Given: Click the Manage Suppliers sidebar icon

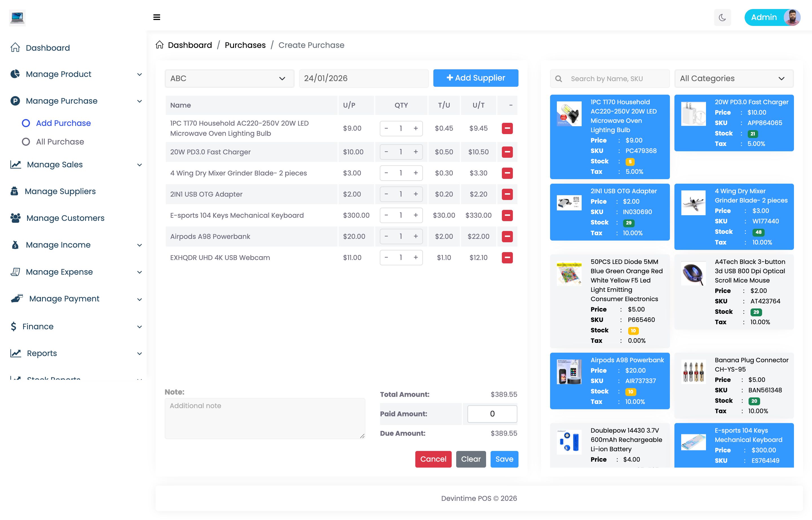Looking at the screenshot, I should [x=14, y=191].
